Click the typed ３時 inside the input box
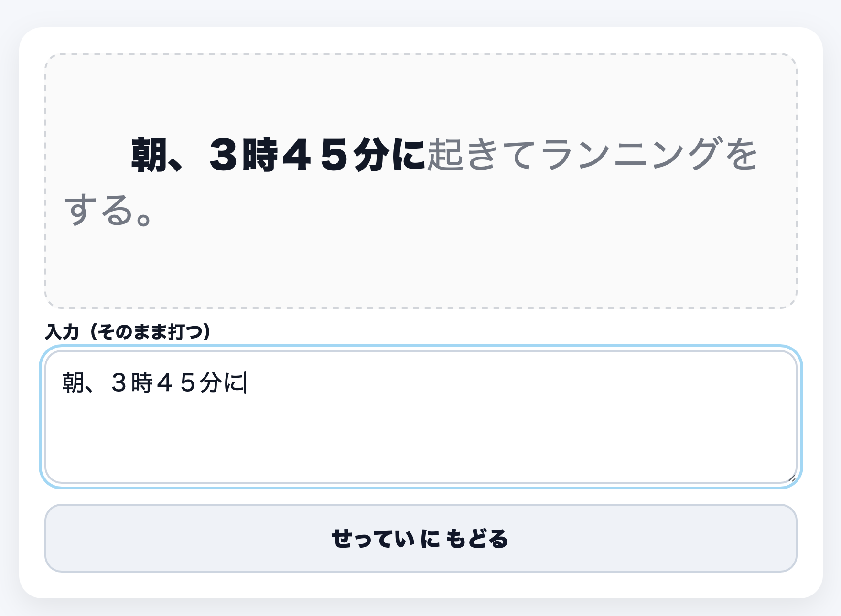The width and height of the screenshot is (841, 616). (x=131, y=383)
